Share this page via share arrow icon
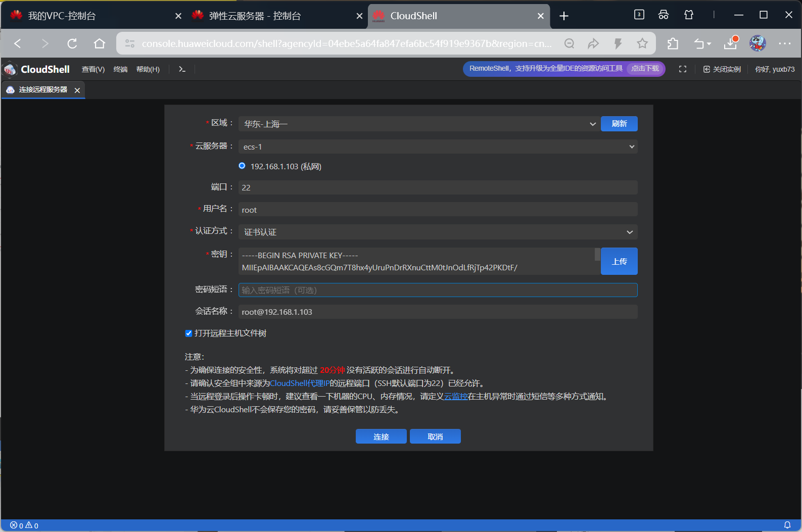The height and width of the screenshot is (532, 802). coord(593,43)
